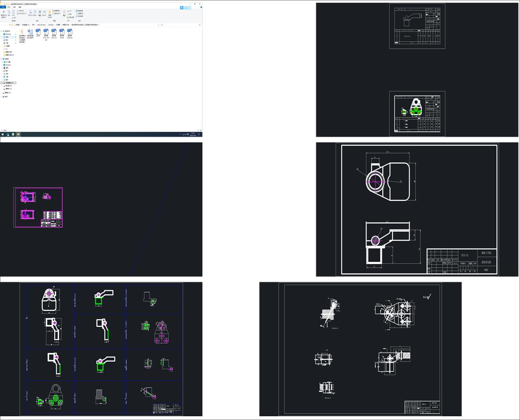Click the Up arrow beside the address bar
520x420 pixels.
(x=10, y=25)
